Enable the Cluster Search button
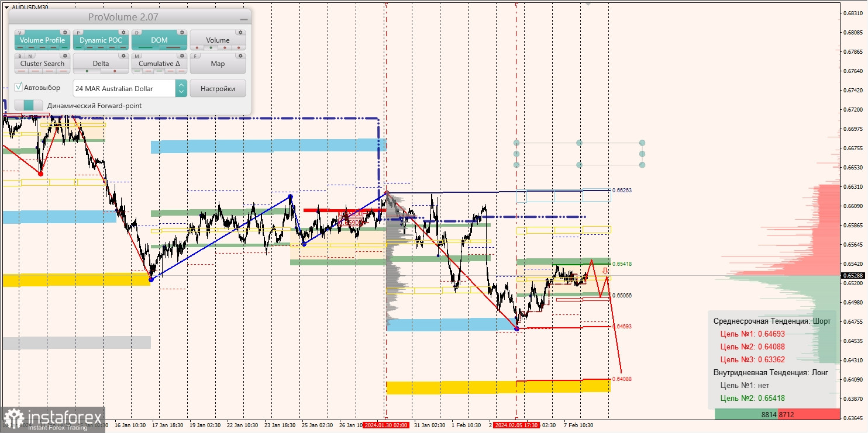Image resolution: width=868 pixels, height=433 pixels. [x=42, y=63]
